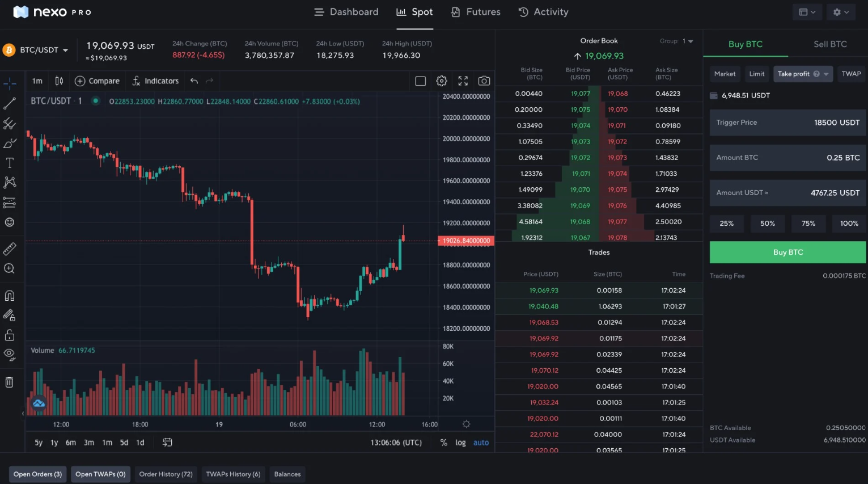The height and width of the screenshot is (484, 868).
Task: Toggle drawings visibility with the eye icon
Action: [x=10, y=354]
